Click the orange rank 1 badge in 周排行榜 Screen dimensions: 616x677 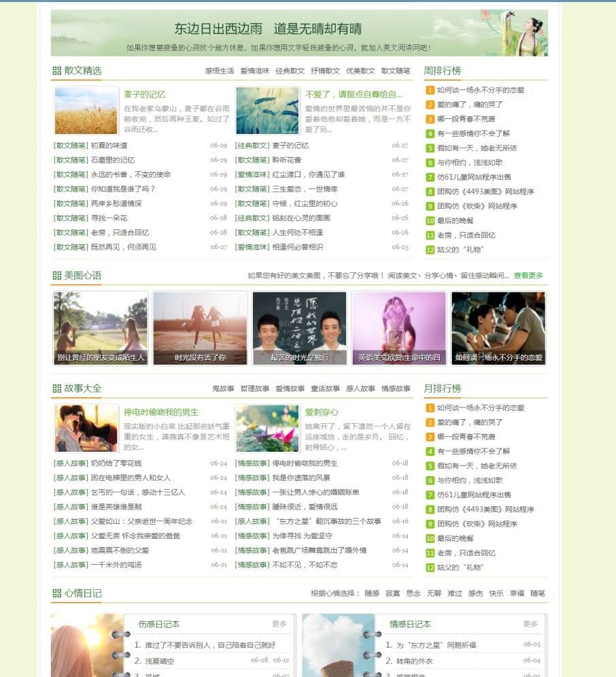(x=430, y=89)
